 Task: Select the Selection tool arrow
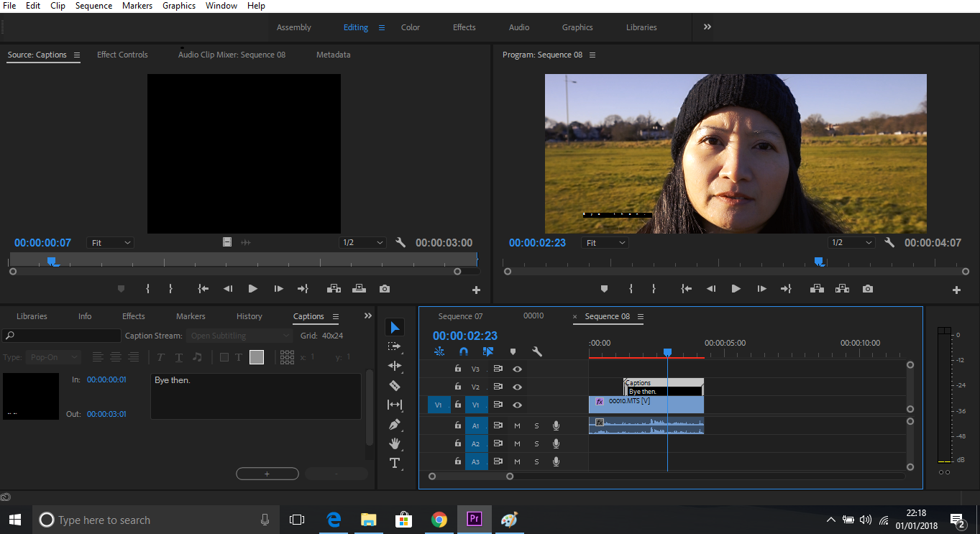tap(395, 328)
